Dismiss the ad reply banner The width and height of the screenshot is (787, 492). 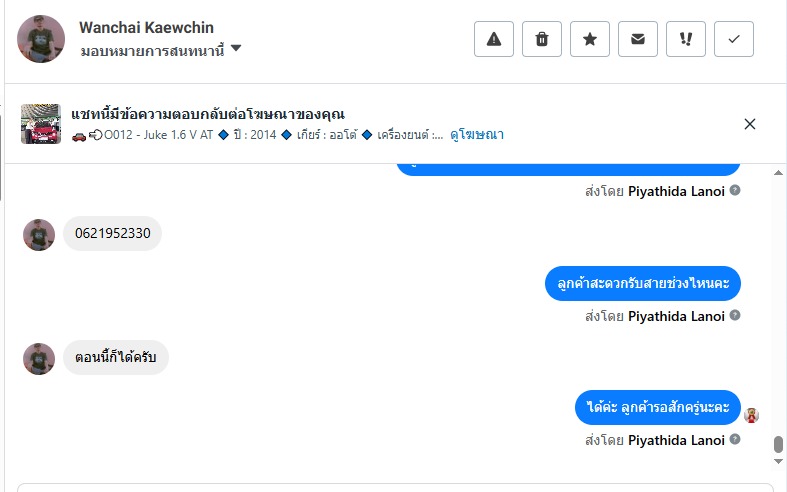coord(750,124)
